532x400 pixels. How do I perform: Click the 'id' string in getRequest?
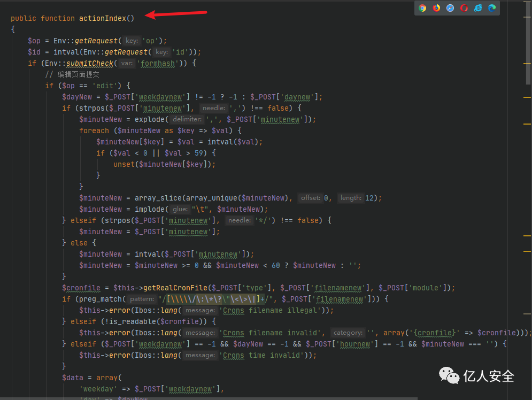[x=180, y=52]
